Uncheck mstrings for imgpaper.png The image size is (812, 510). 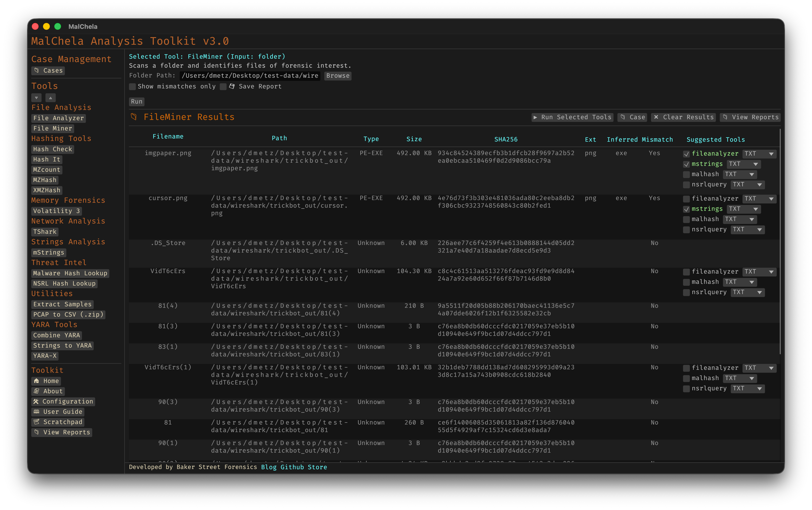click(x=686, y=164)
